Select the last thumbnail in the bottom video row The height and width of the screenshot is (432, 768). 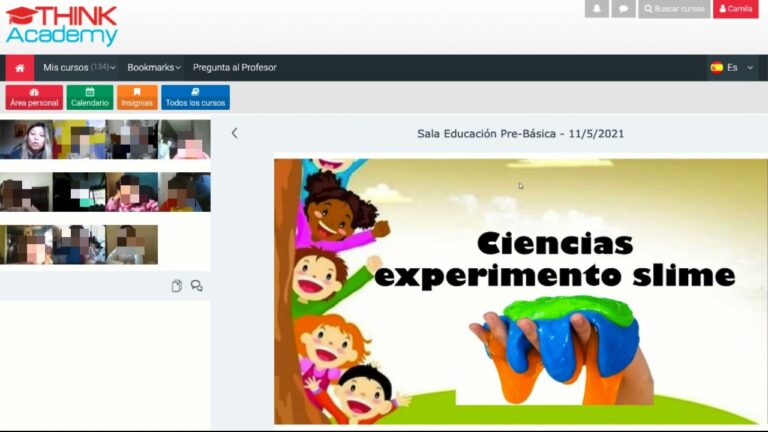[132, 244]
